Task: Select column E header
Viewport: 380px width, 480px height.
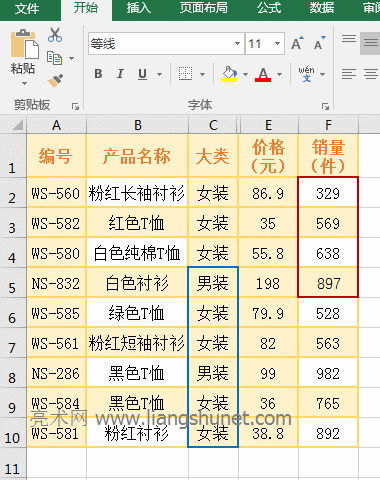Action: (268, 125)
